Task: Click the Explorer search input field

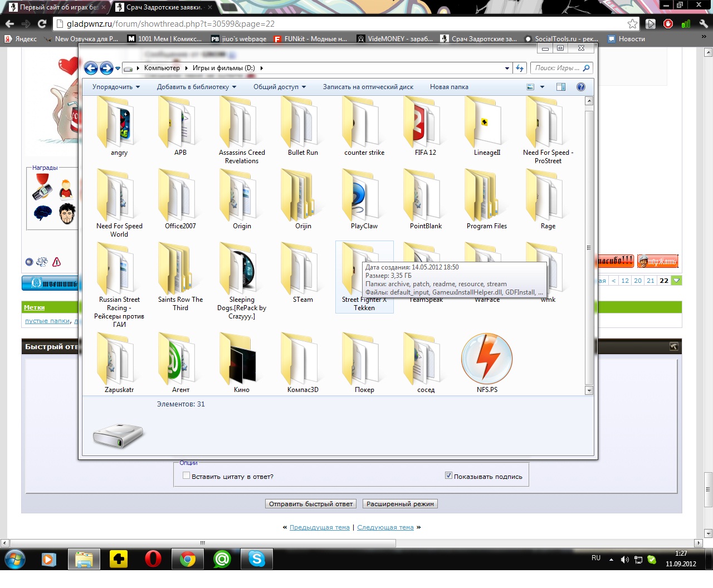Action: pos(557,68)
